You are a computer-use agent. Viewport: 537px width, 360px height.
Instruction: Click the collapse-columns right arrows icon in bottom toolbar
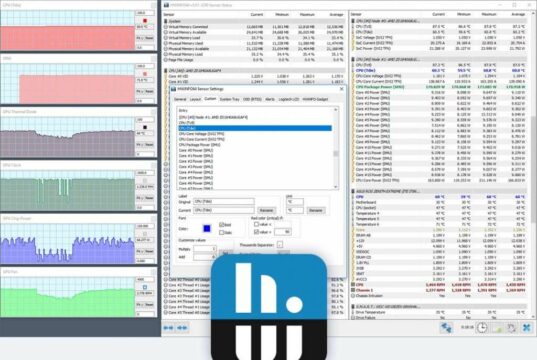point(182,328)
